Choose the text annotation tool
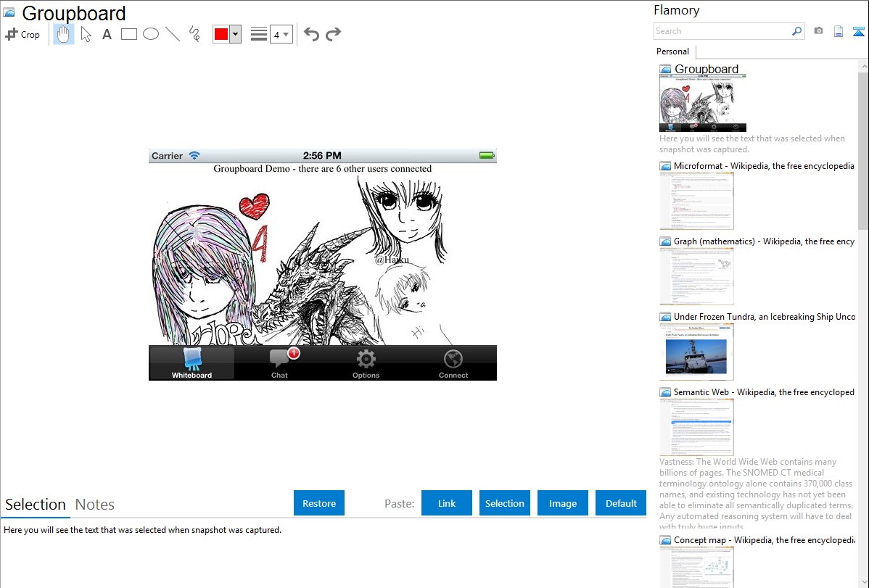Screen dimensions: 869x588 coord(107,34)
